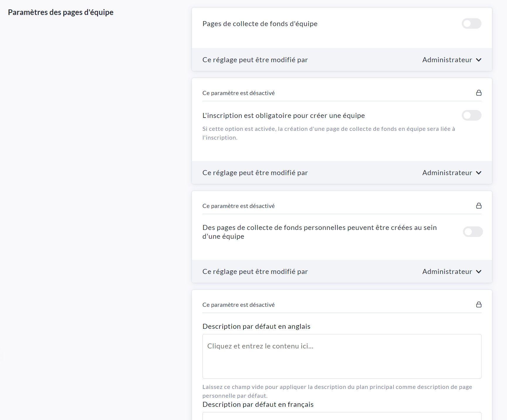
Task: Click the lock icon above the personal pages setting
Action: click(479, 206)
